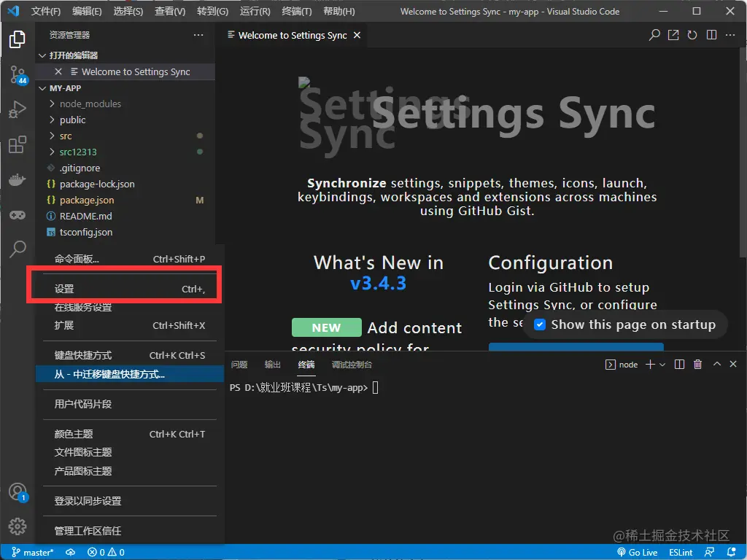Open the Accounts icon in activity bar
Viewport: 747px width, 560px height.
click(x=18, y=492)
